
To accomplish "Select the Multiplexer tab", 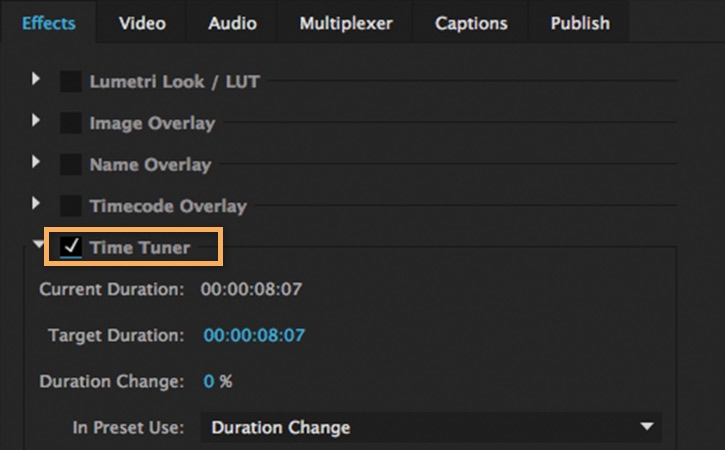I will click(x=346, y=23).
